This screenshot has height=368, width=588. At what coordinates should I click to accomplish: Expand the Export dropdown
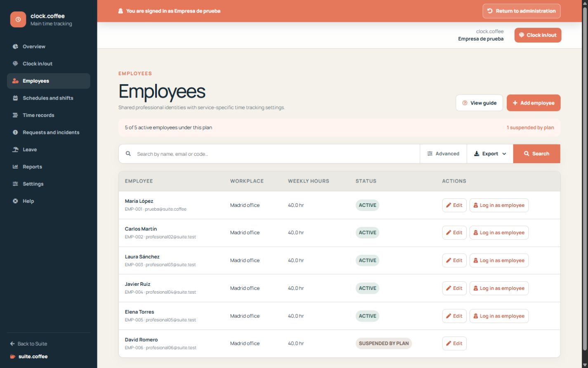[x=490, y=154]
